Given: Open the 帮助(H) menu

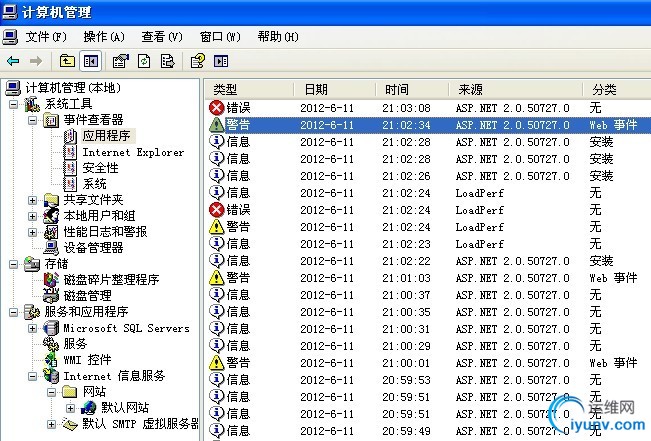Looking at the screenshot, I should click(278, 37).
